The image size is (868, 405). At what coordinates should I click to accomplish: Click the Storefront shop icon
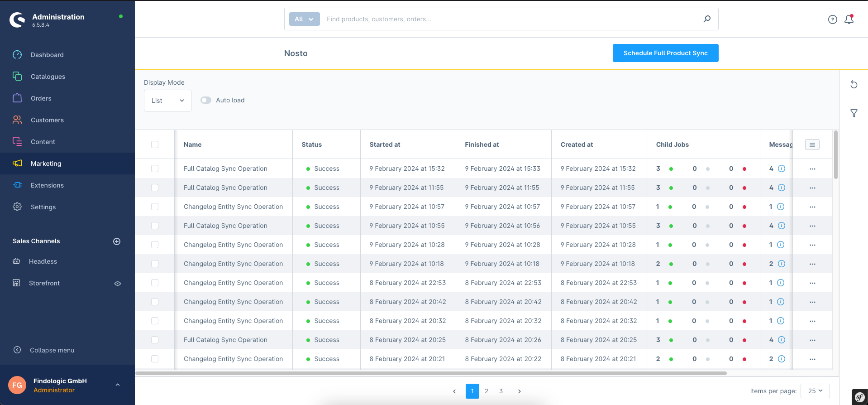[16, 283]
